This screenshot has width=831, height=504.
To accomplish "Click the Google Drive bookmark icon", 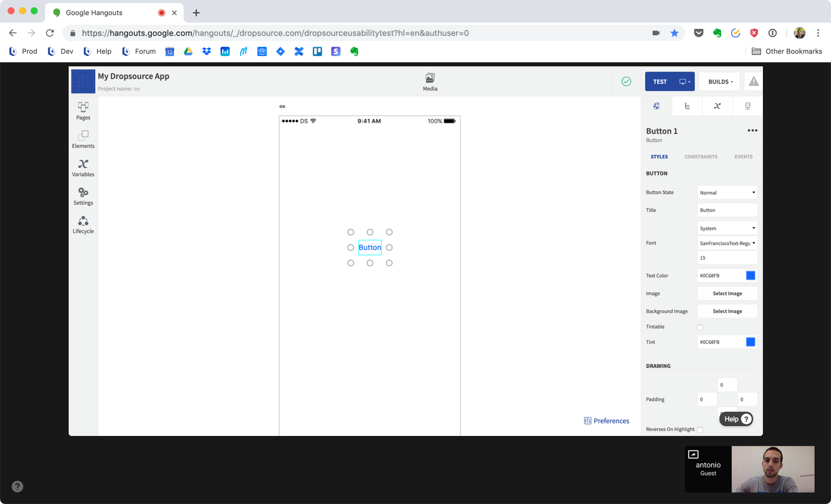I will tap(188, 51).
